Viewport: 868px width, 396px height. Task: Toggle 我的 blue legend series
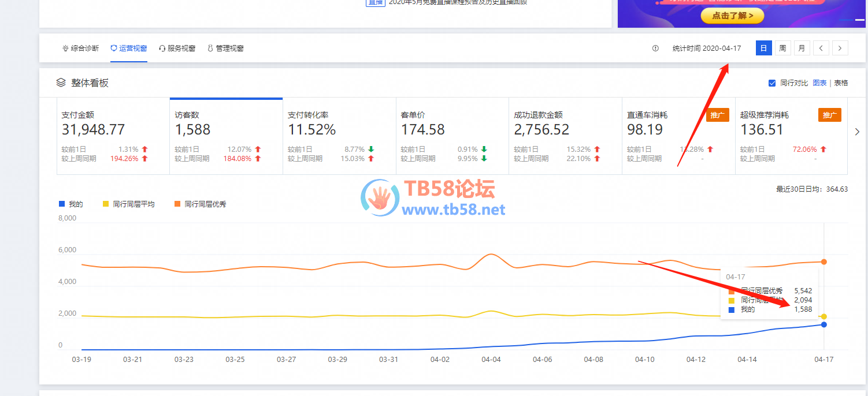click(71, 204)
